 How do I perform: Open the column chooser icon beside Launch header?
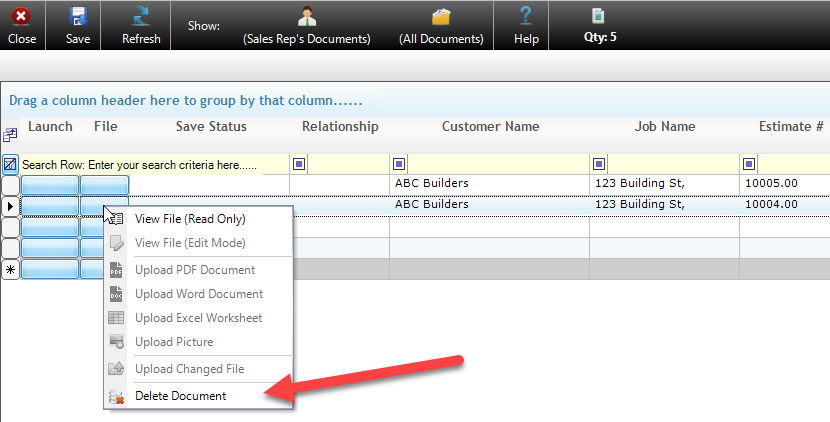(x=10, y=135)
